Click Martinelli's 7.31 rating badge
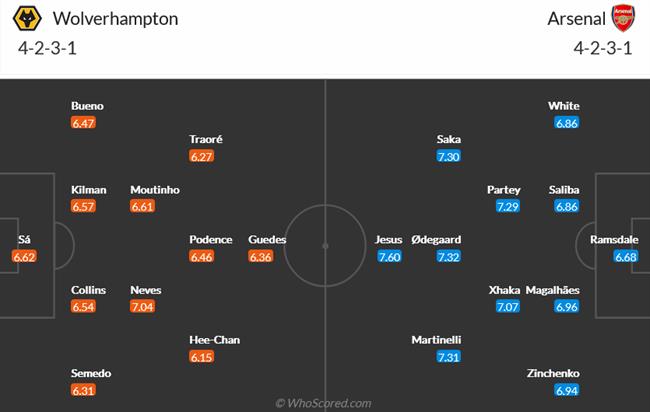The height and width of the screenshot is (412, 650). point(449,357)
